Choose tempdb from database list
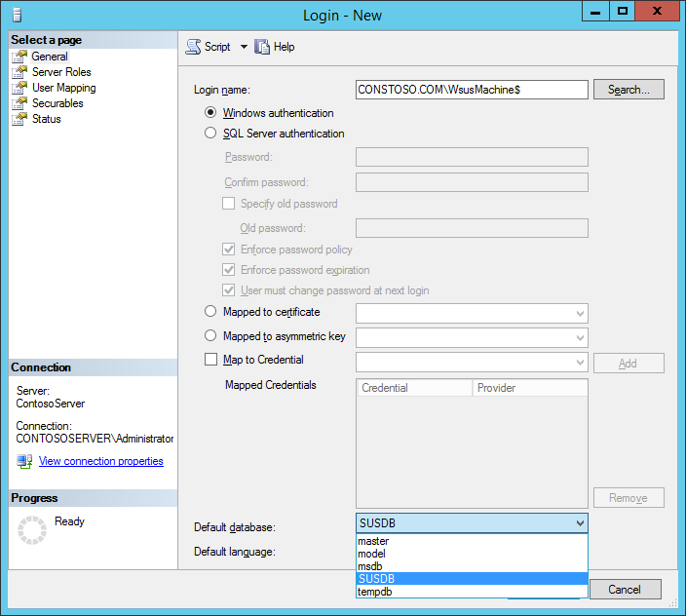686x616 pixels. coord(472,592)
